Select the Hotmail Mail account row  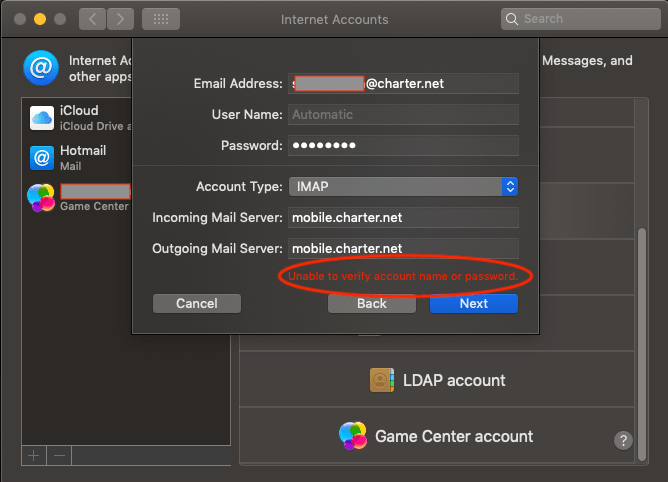coord(77,158)
